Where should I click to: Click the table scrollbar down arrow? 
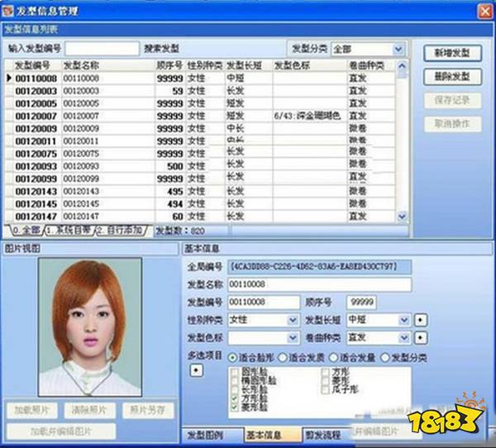tap(402, 216)
